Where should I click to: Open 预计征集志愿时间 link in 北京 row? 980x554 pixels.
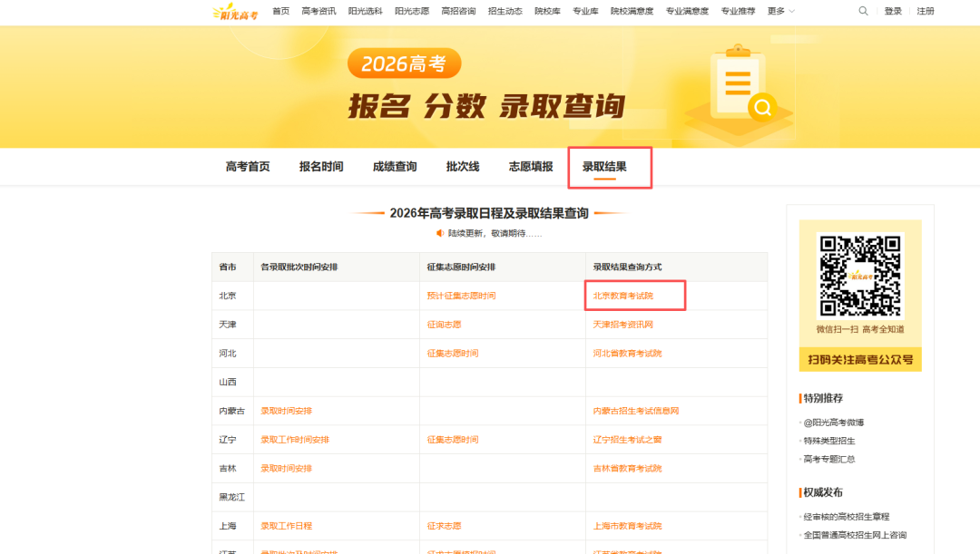[461, 296]
